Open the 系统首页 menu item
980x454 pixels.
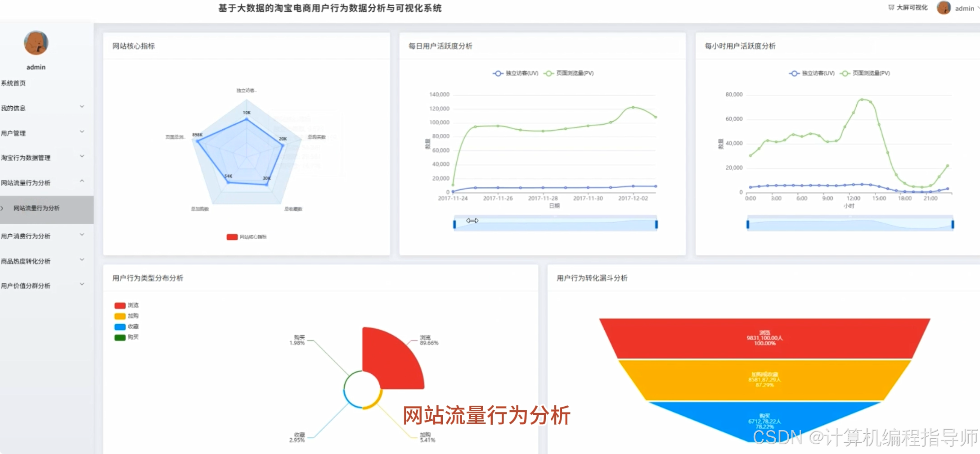coord(13,83)
